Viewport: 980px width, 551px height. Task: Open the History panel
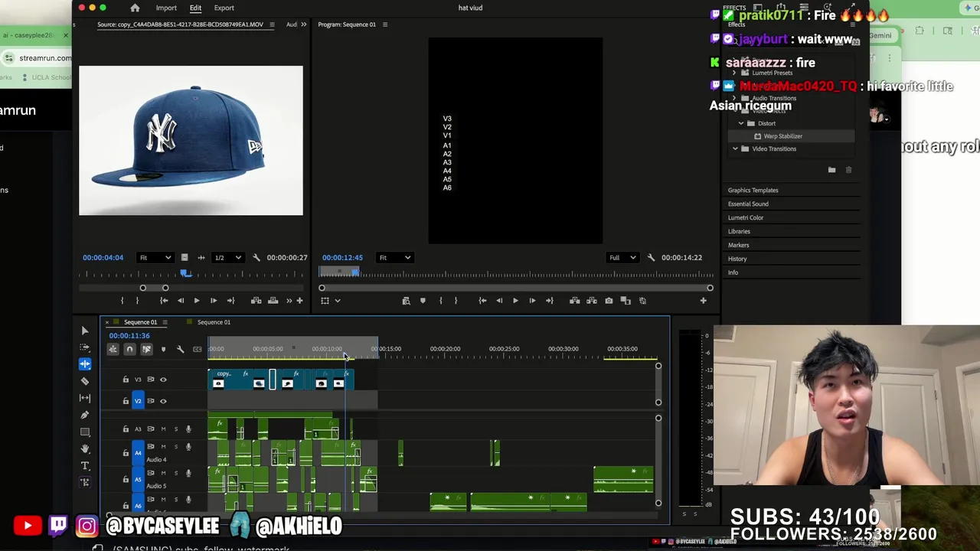(737, 259)
